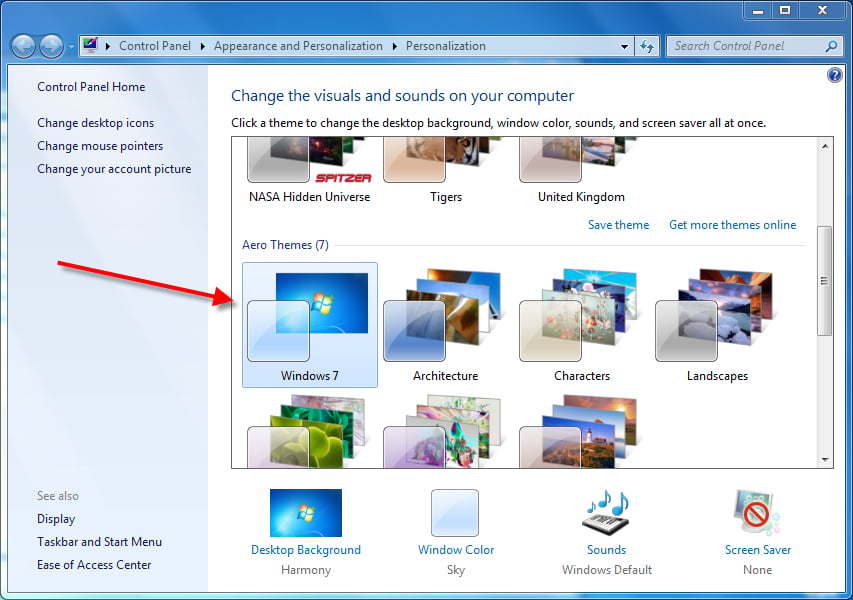Click the Forward navigation arrow

52,46
